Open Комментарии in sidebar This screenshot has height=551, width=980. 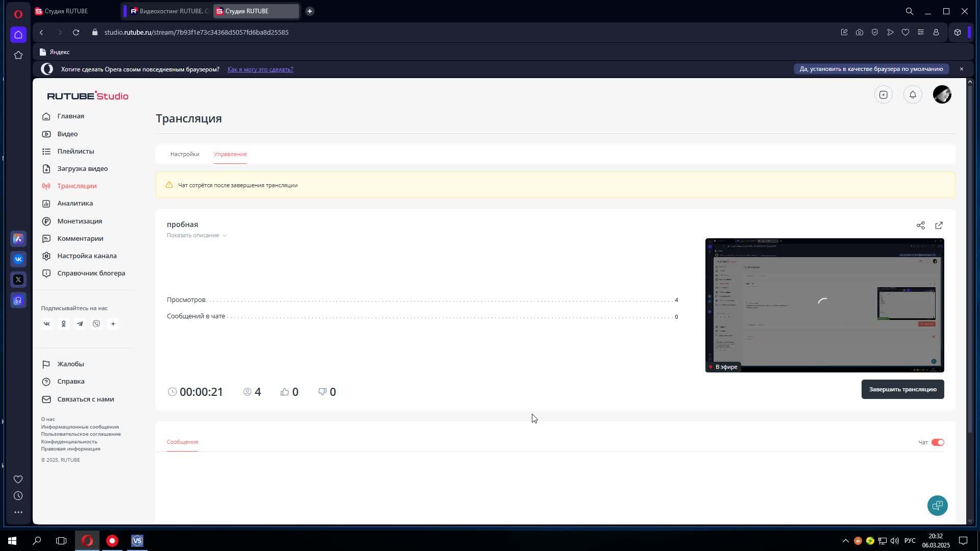[80, 238]
